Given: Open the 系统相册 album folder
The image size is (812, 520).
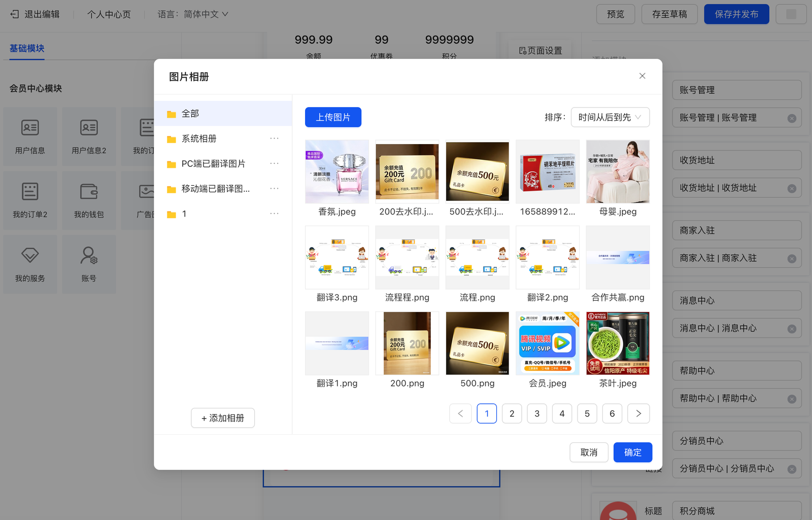Looking at the screenshot, I should 199,139.
